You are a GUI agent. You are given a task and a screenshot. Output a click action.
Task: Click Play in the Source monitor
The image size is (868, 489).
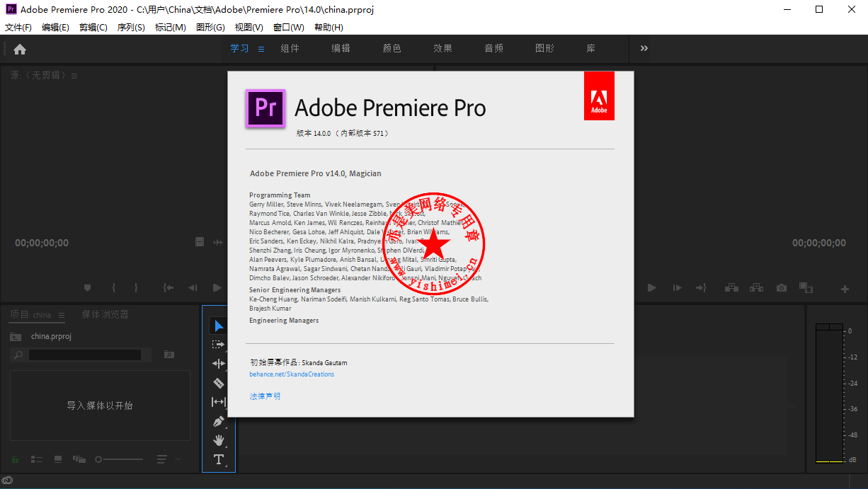pos(217,288)
